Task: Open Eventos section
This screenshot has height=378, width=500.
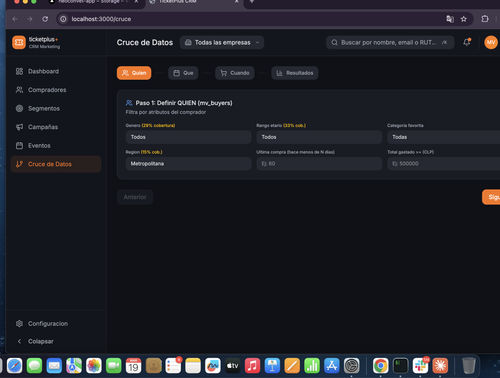Action: (39, 146)
